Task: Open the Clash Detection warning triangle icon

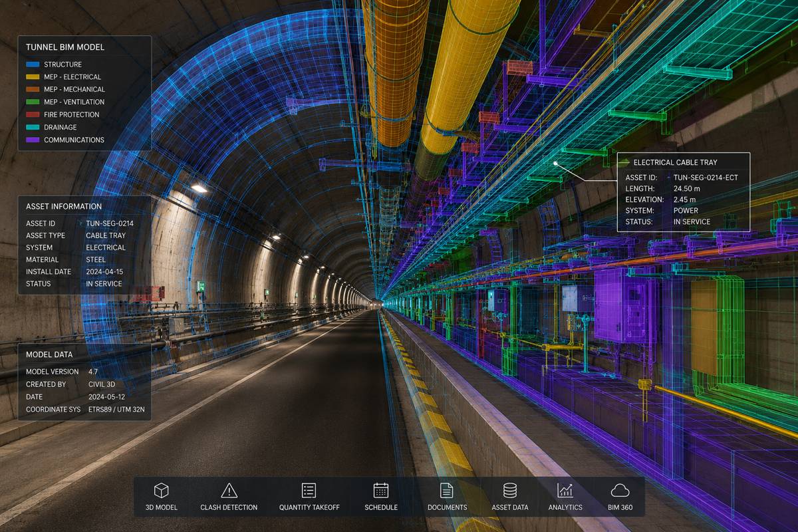Action: [229, 491]
